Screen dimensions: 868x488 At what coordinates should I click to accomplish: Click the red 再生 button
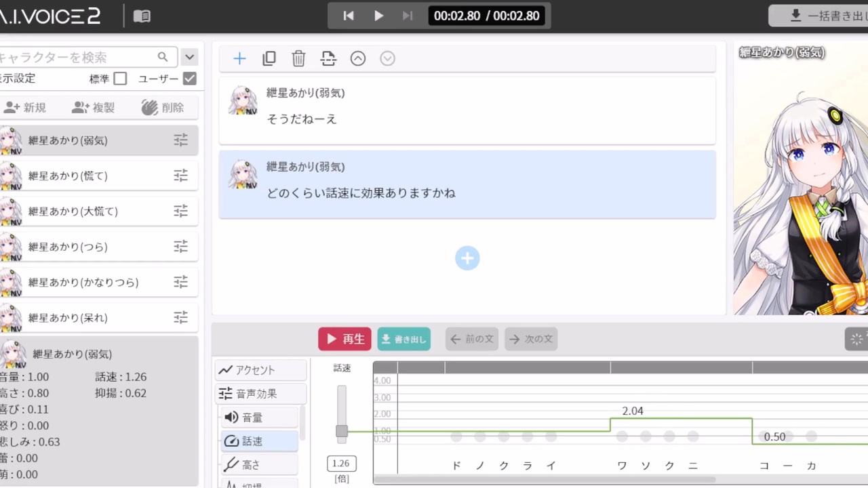pyautogui.click(x=344, y=339)
